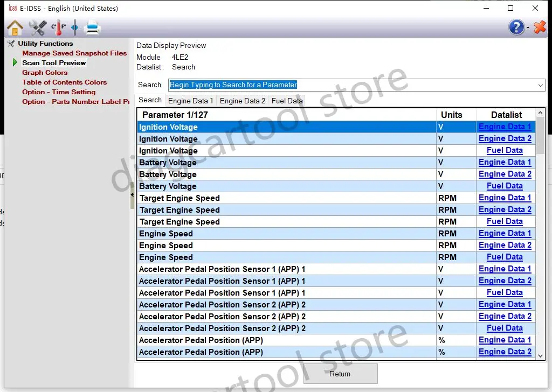The width and height of the screenshot is (552, 392).
Task: Click the Utility Functions tools icon
Action: (11, 44)
